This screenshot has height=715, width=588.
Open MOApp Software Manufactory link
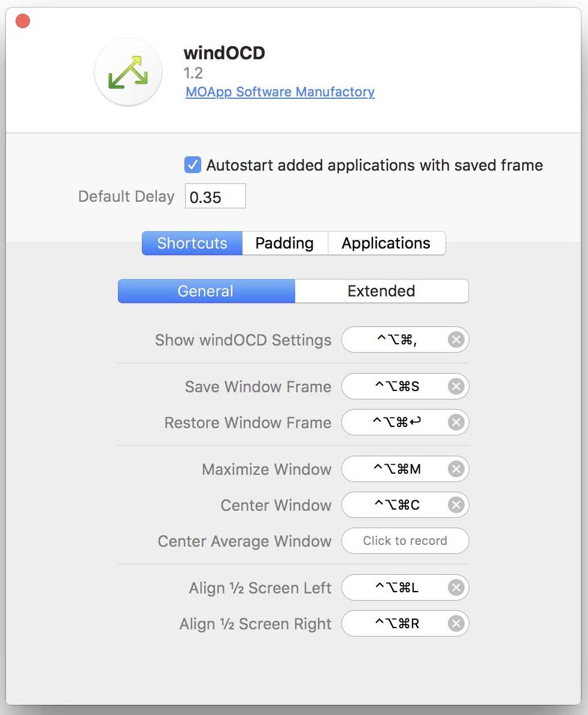280,92
